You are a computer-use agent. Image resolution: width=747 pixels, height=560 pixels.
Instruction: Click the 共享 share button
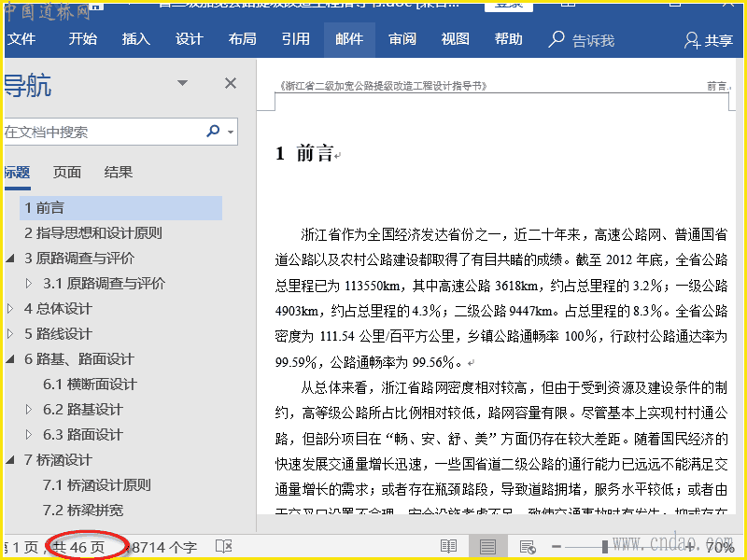coord(709,40)
